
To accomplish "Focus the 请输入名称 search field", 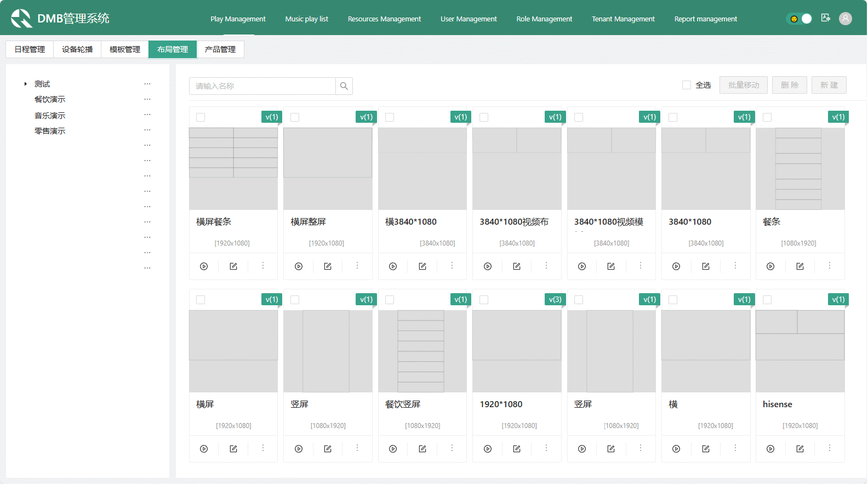I will (x=262, y=86).
